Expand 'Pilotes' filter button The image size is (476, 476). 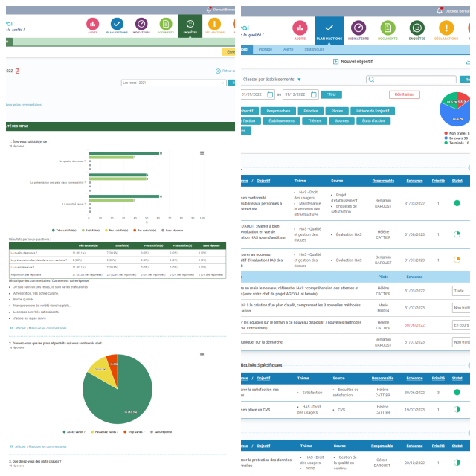pyautogui.click(x=337, y=111)
